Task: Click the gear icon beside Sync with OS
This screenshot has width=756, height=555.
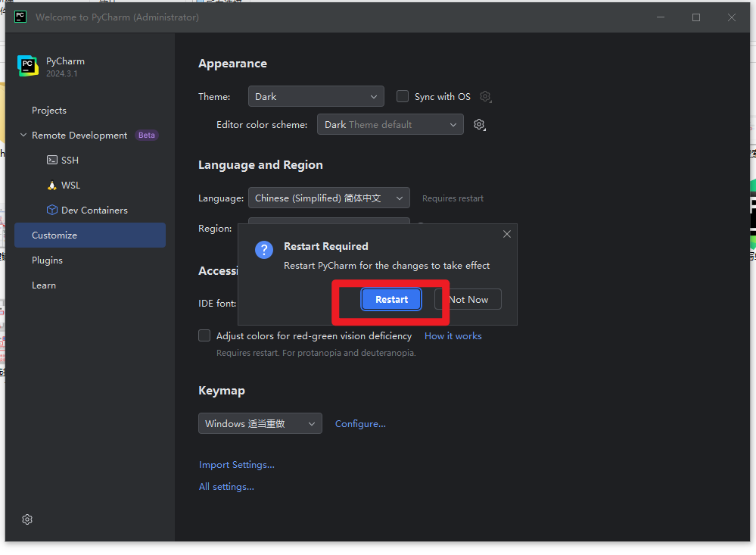Action: pyautogui.click(x=485, y=96)
